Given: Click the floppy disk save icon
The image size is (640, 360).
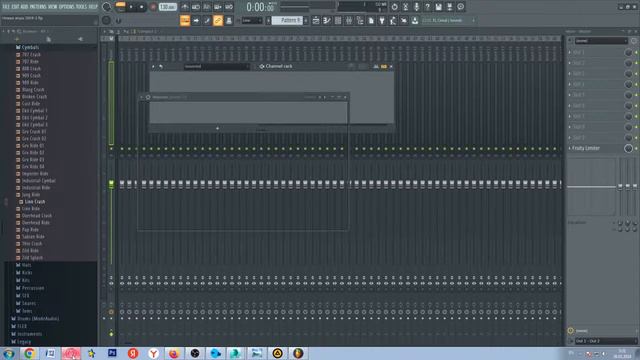Looking at the screenshot, I should tap(438, 7).
